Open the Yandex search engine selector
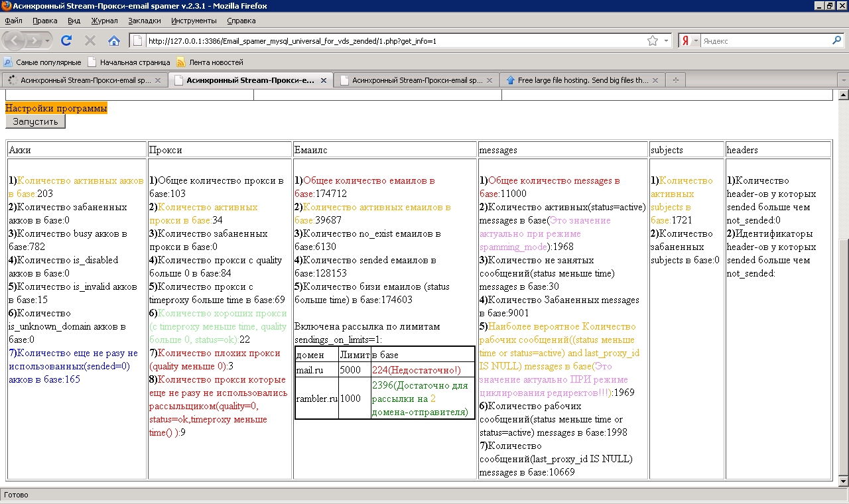The image size is (849, 504). [x=689, y=40]
